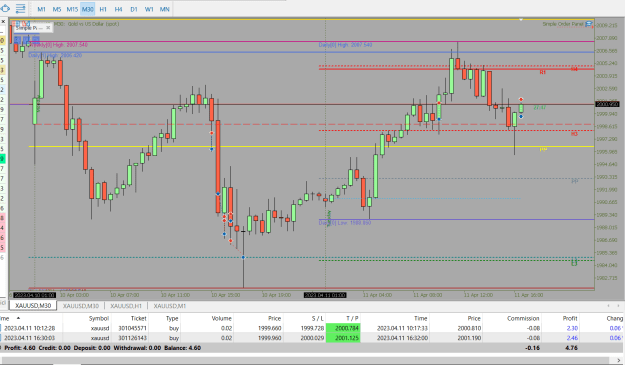Click the Simple Order Panel expert icon
The width and height of the screenshot is (625, 365).
click(x=589, y=24)
